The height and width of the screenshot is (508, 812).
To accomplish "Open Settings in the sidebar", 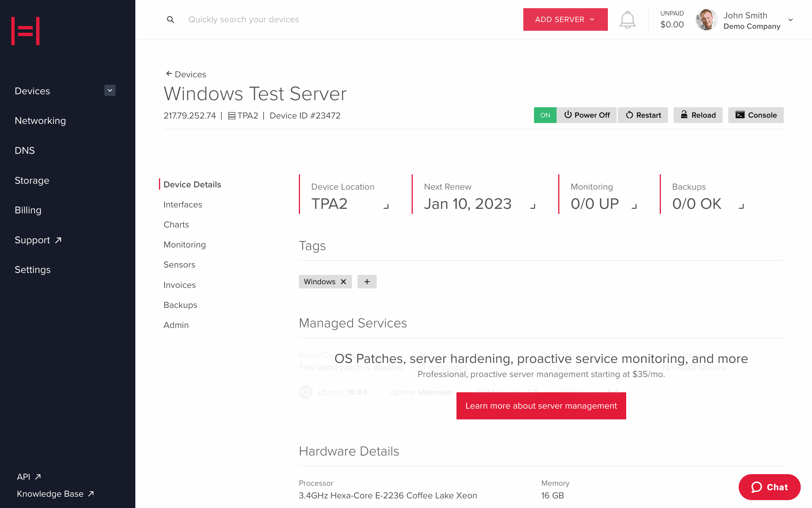I will (x=32, y=270).
